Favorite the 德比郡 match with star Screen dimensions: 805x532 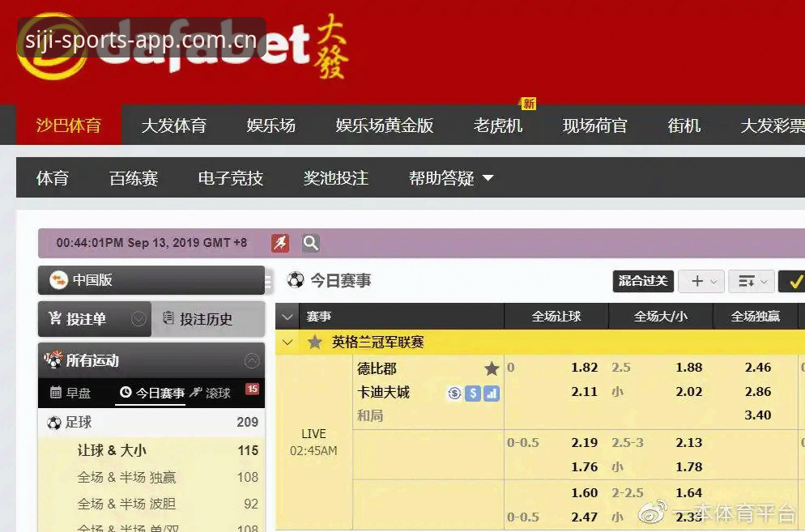tap(492, 368)
